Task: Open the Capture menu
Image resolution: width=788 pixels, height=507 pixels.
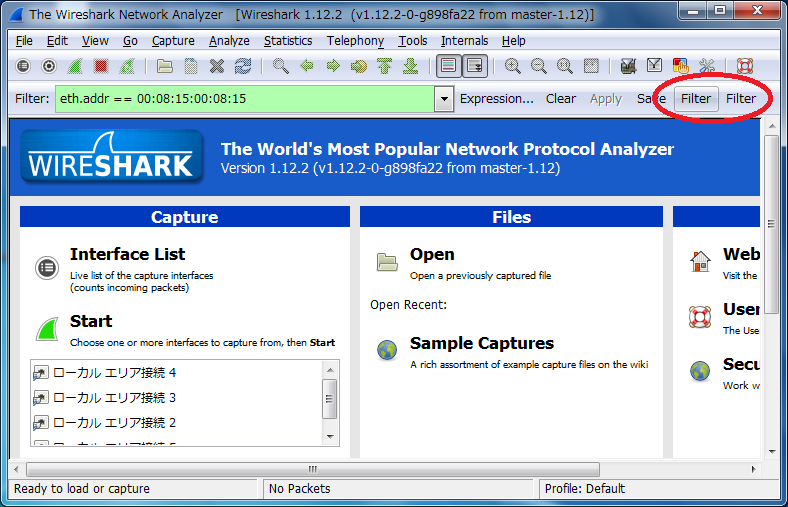Action: [173, 41]
